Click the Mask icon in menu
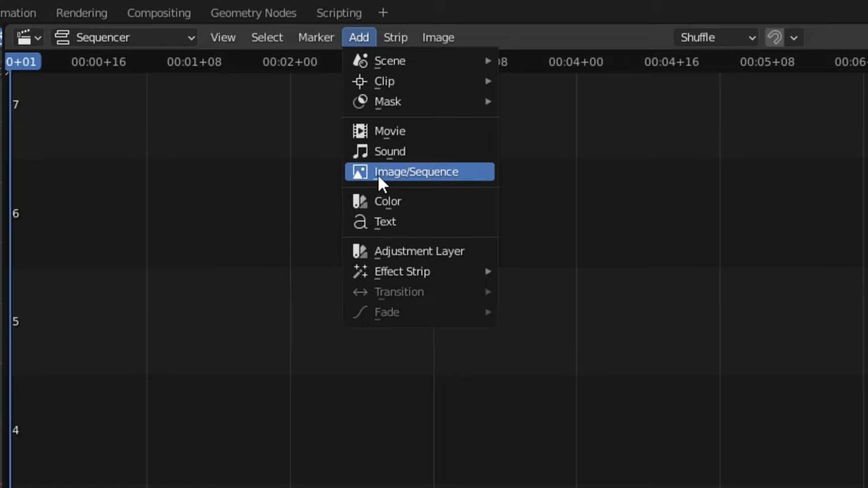Viewport: 868px width, 488px height. 360,102
